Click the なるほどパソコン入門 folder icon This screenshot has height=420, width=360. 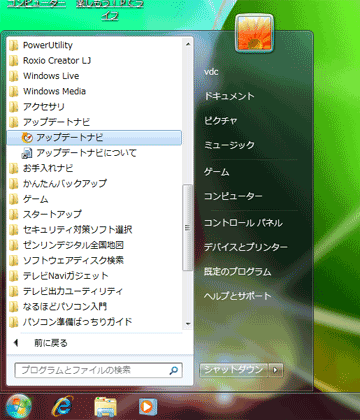(x=14, y=306)
